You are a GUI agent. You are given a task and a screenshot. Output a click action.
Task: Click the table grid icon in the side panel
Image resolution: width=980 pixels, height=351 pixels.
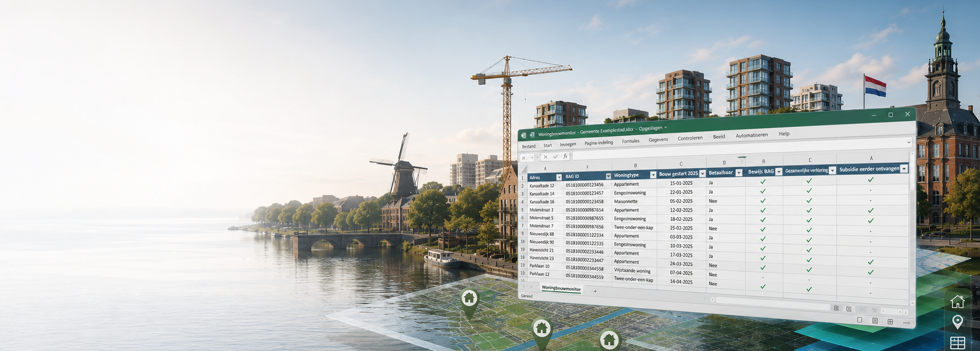pos(957,342)
